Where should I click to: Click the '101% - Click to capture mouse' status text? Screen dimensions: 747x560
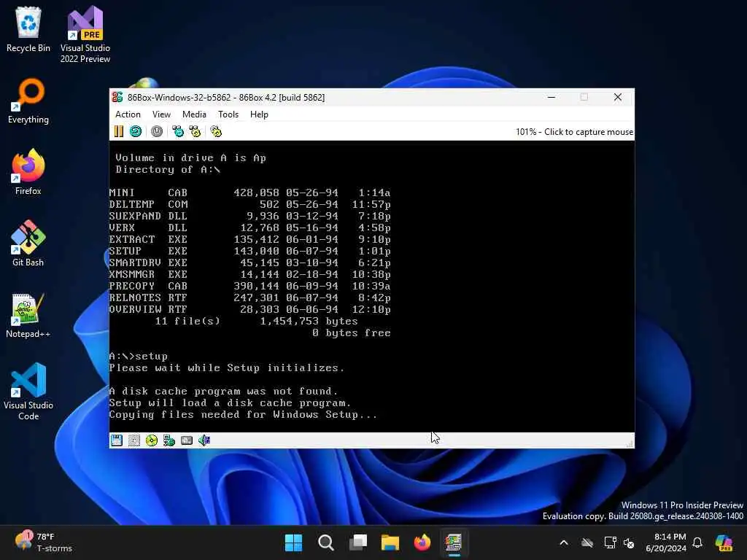[x=574, y=132]
